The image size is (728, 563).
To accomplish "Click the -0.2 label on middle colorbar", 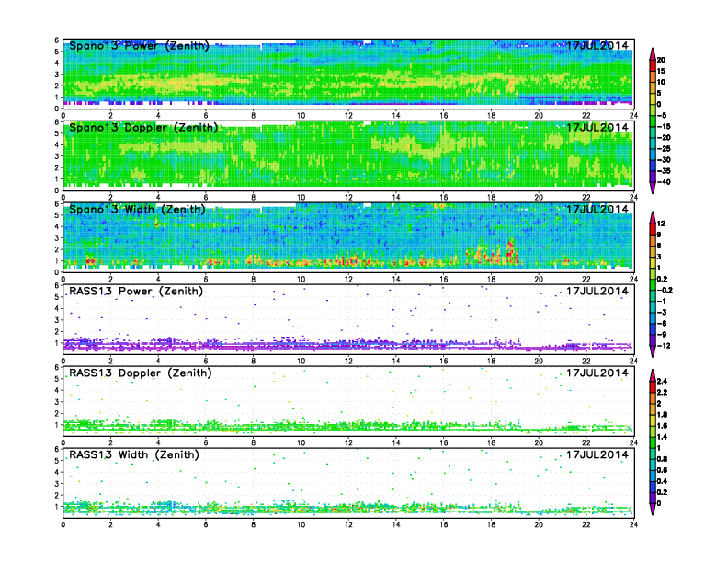I will click(665, 291).
